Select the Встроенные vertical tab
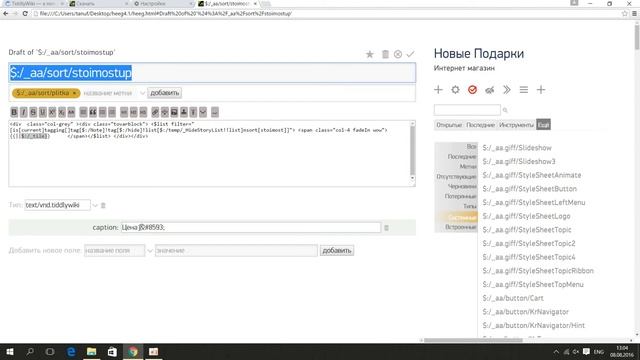The image size is (640, 360). 460,227
